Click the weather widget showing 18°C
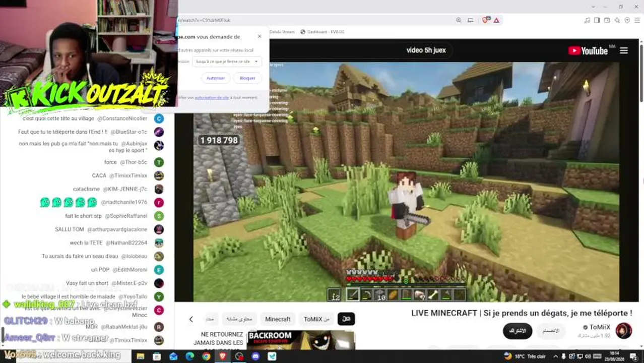This screenshot has width=644, height=363. point(525,356)
